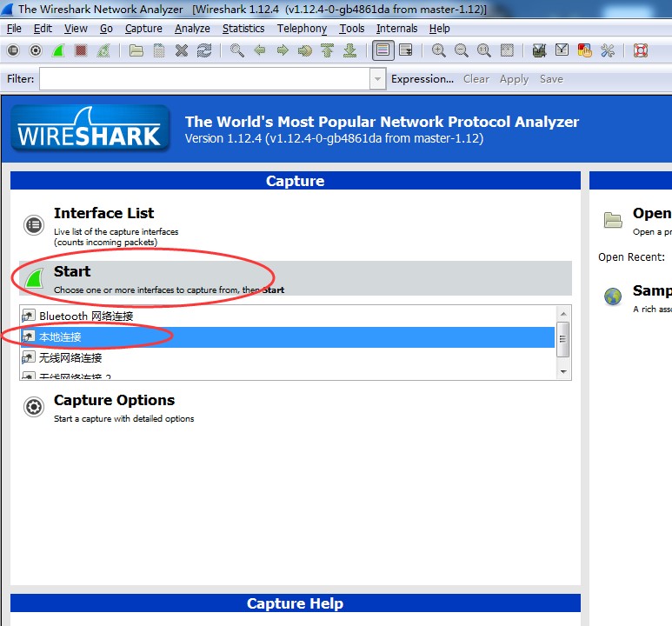Find a packet with magnifier icon

click(x=237, y=50)
